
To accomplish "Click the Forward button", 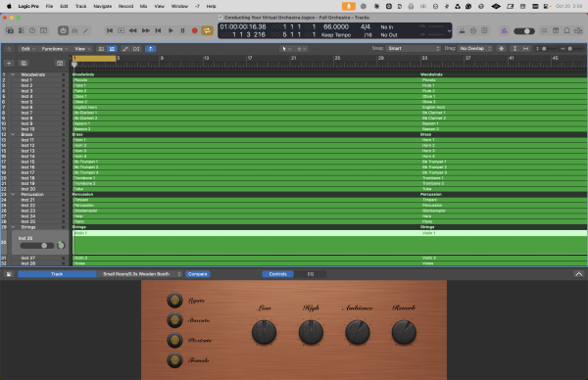I will click(145, 30).
